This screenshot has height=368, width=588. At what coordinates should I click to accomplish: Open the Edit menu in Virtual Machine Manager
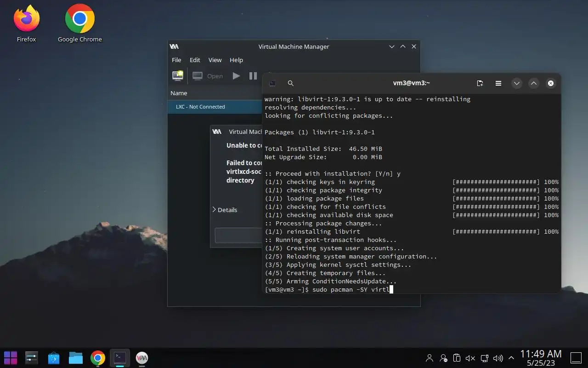point(195,60)
